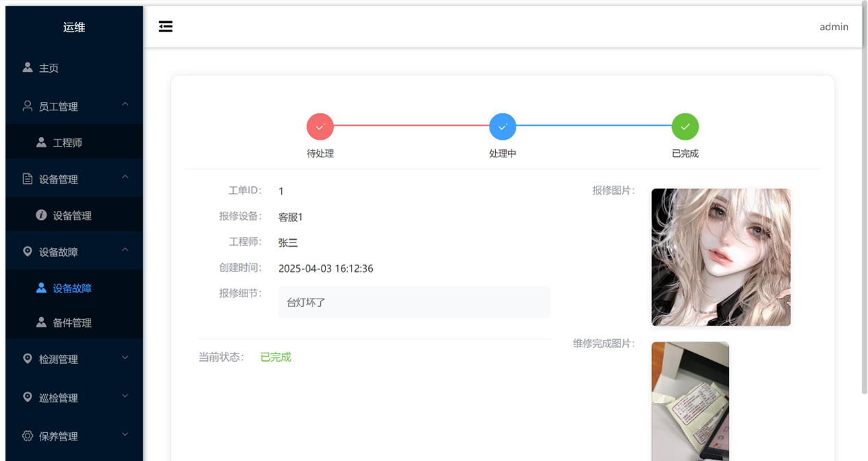Click the blue person icon beside 设备故障 submenu

[x=41, y=288]
